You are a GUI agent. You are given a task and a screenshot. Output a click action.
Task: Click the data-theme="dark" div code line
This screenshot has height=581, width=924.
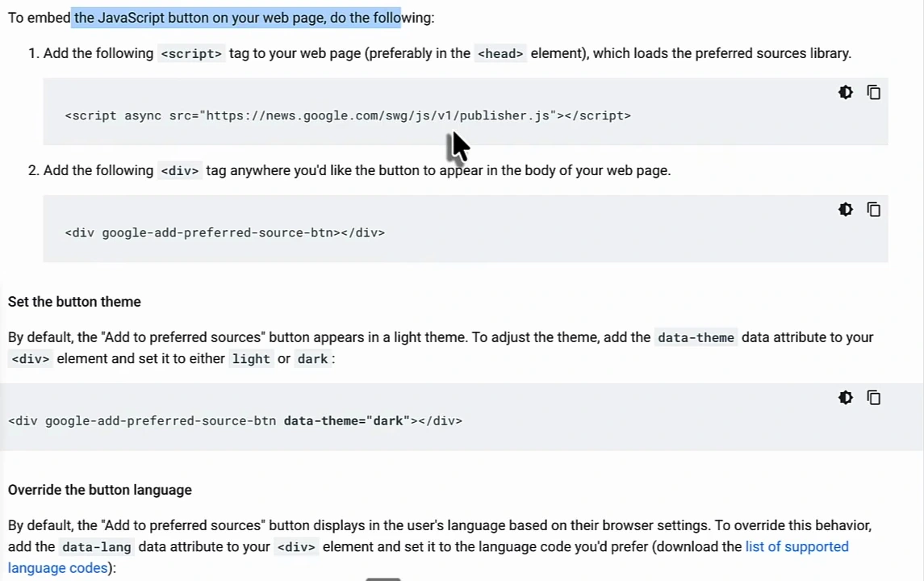235,420
